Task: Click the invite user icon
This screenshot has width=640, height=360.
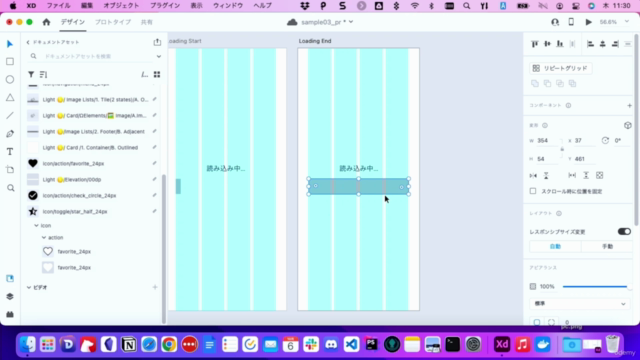Action: pyautogui.click(x=555, y=22)
